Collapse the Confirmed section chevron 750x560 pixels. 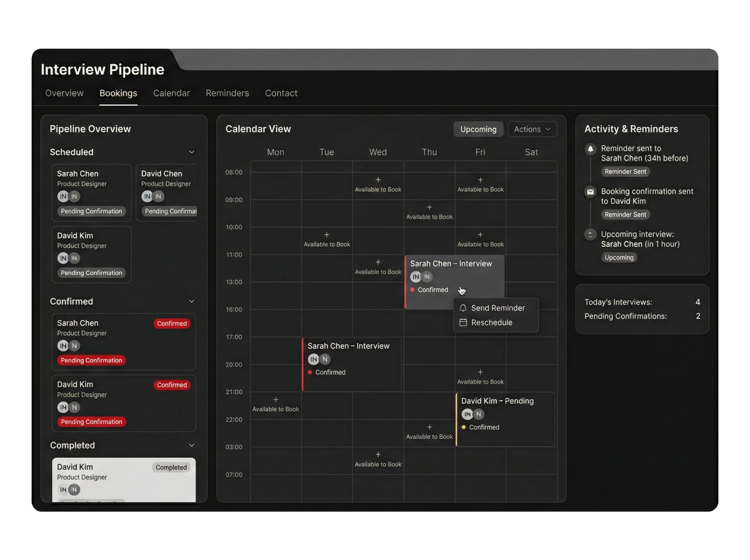point(192,301)
